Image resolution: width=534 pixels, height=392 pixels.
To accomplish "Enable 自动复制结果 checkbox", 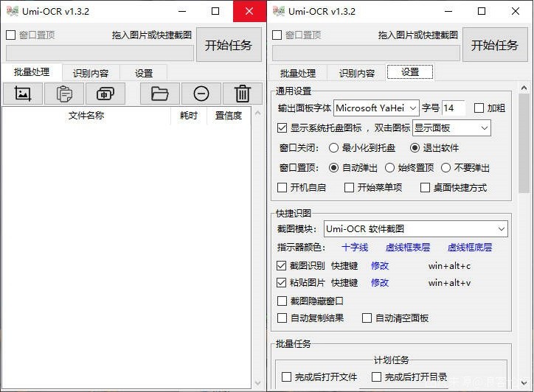I will [282, 318].
